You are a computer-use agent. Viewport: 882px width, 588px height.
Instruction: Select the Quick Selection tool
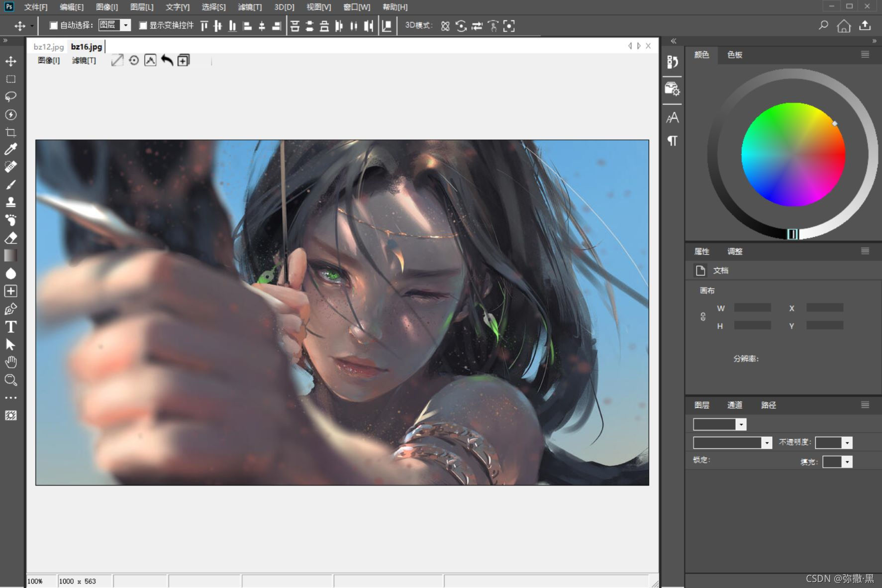click(x=10, y=114)
